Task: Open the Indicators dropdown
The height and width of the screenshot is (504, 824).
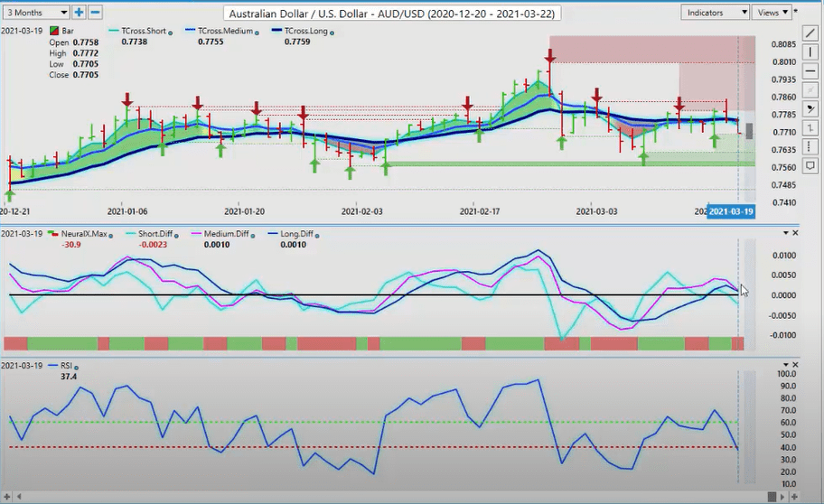Action: tap(716, 12)
